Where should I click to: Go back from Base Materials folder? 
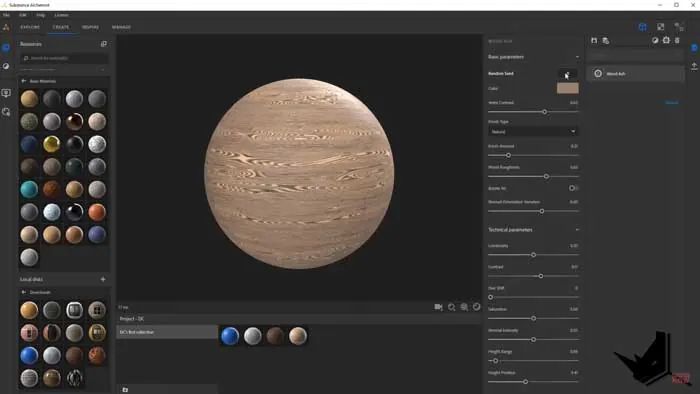tap(24, 81)
